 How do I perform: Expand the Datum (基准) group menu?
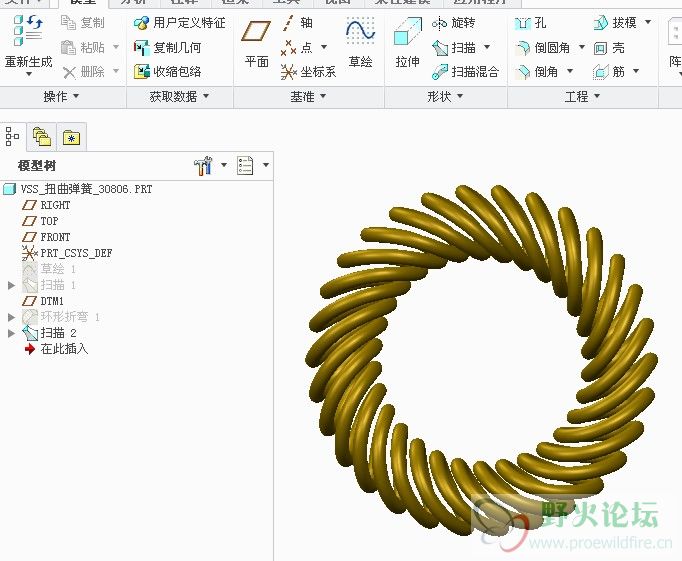(x=308, y=97)
